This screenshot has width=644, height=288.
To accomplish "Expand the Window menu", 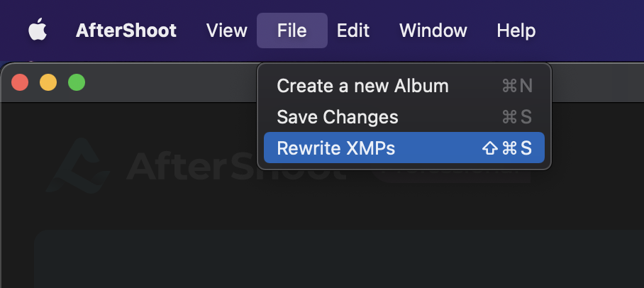I will (x=433, y=31).
